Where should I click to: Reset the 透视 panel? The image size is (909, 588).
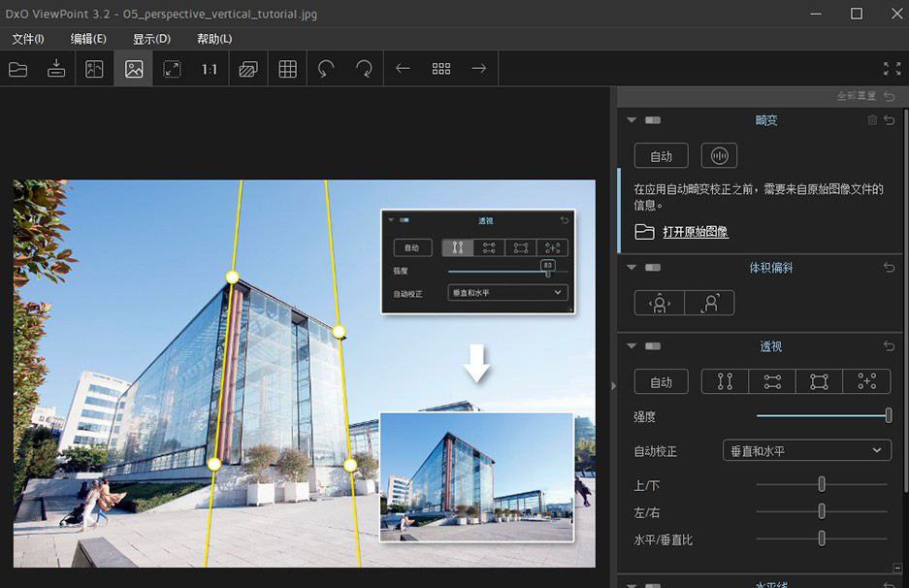890,346
